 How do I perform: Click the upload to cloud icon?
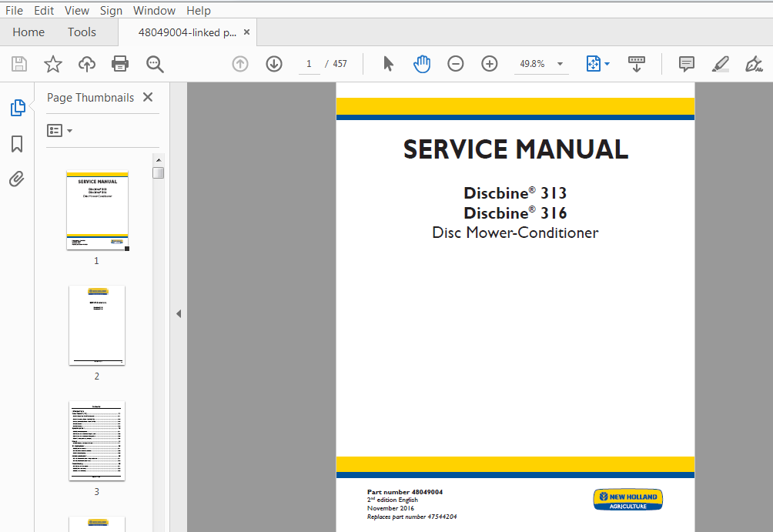coord(87,64)
